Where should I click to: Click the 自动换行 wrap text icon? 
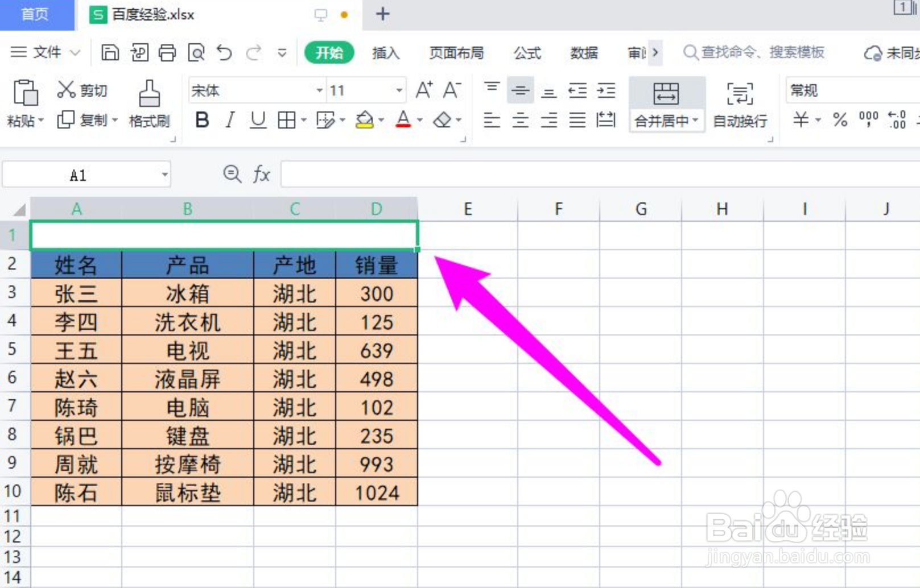click(x=740, y=105)
